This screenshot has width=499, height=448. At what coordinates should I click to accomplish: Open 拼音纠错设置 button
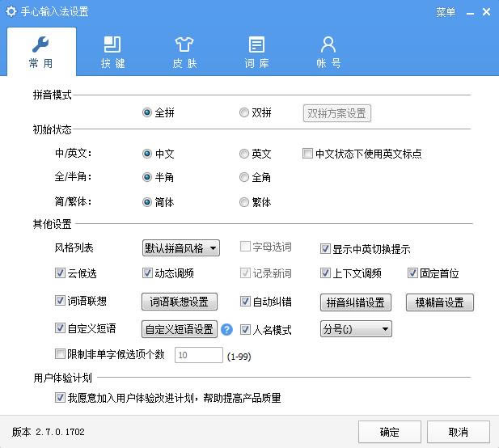coord(356,302)
